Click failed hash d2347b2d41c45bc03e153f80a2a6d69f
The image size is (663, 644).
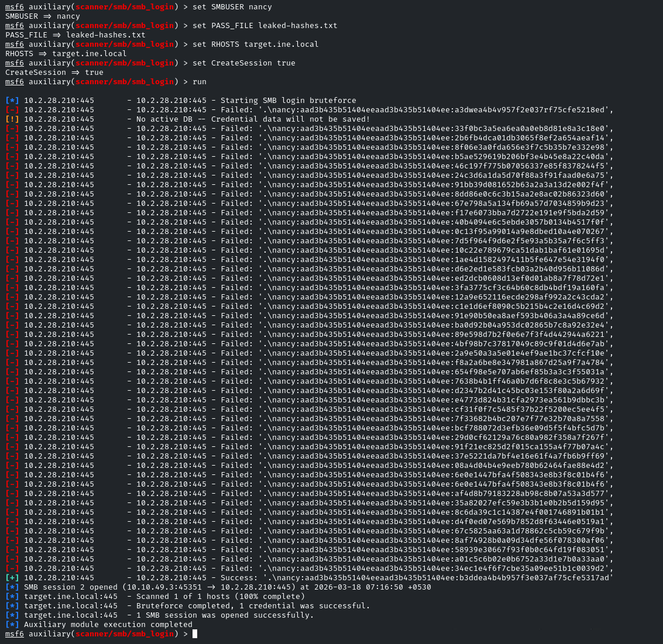(x=530, y=390)
